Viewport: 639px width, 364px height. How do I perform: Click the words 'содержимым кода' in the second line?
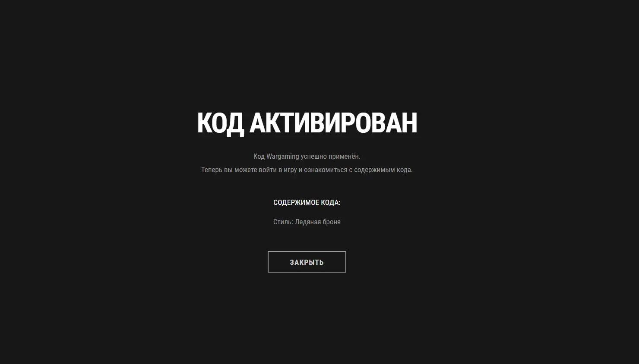(383, 169)
